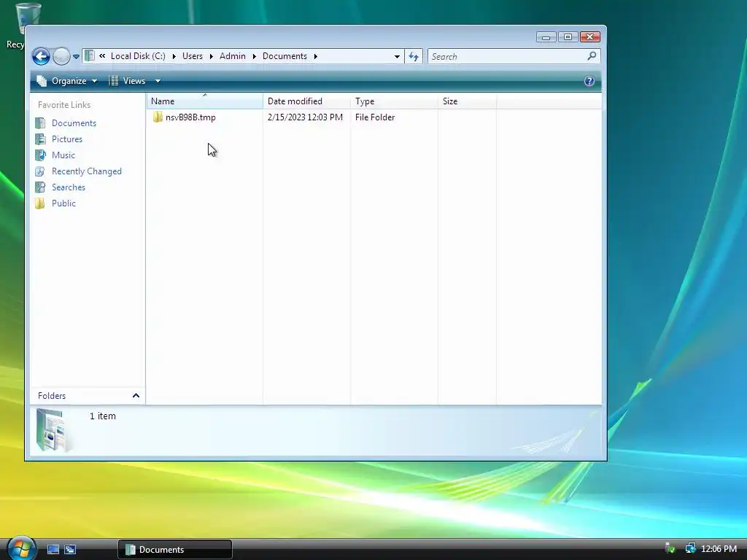Sort by Date modified column
Viewport: 747px width, 560px height.
[x=306, y=101]
